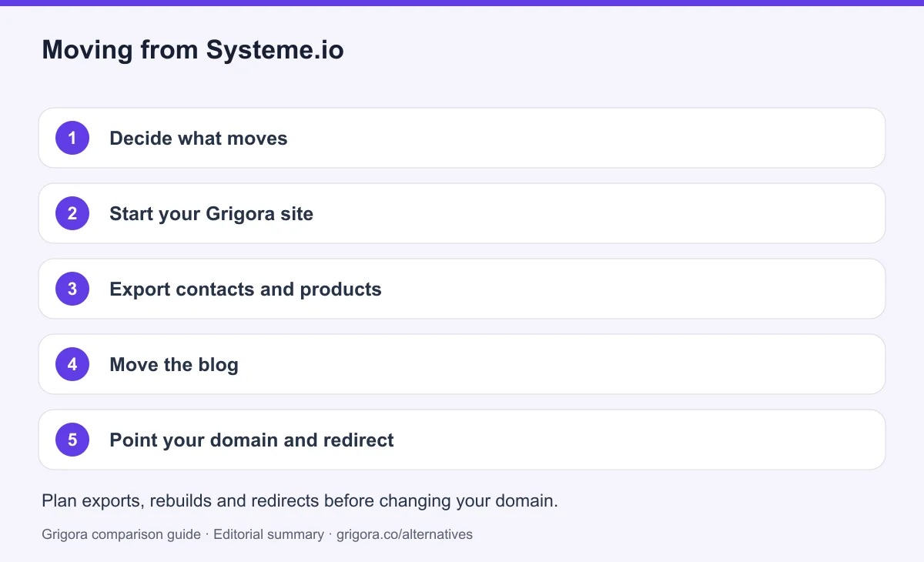924x562 pixels.
Task: Click the number 4 step badge
Action: [72, 364]
